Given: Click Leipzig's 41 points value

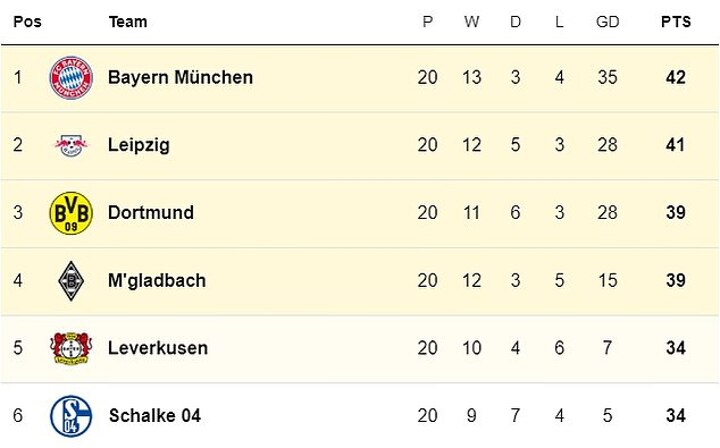Looking at the screenshot, I should point(675,145).
